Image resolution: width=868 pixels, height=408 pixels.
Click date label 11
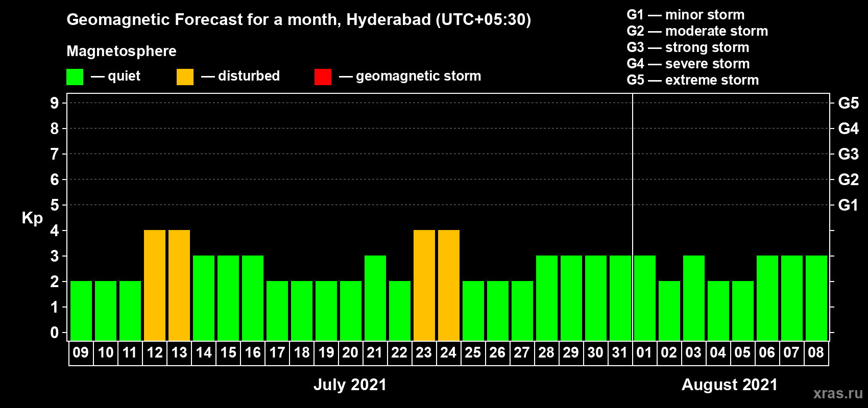coord(130,352)
